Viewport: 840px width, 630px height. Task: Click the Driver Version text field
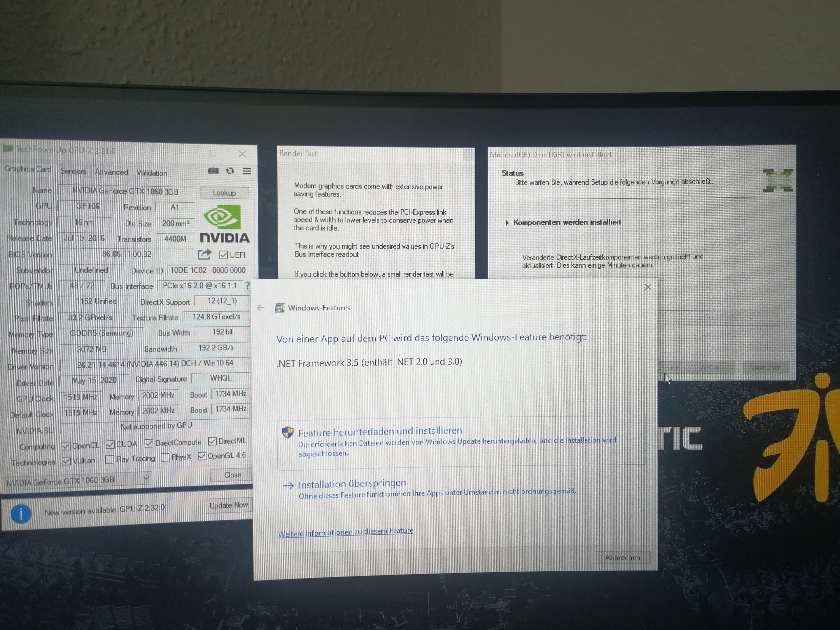155,364
